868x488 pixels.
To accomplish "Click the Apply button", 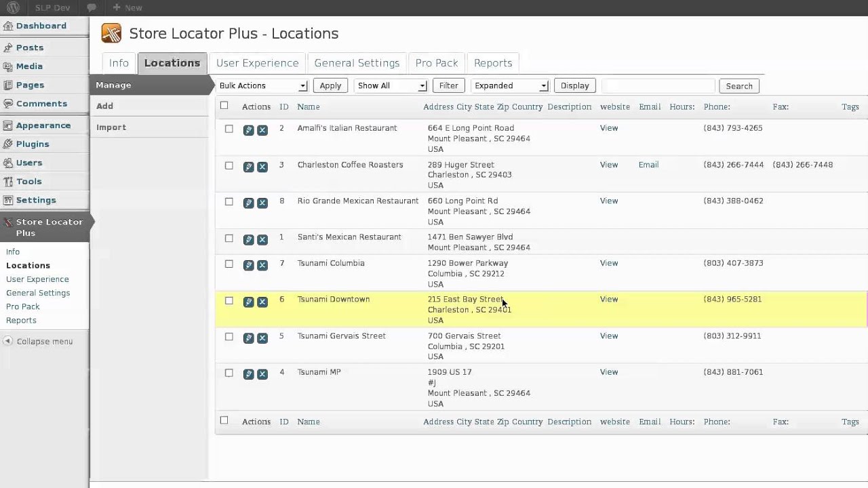I will coord(330,85).
